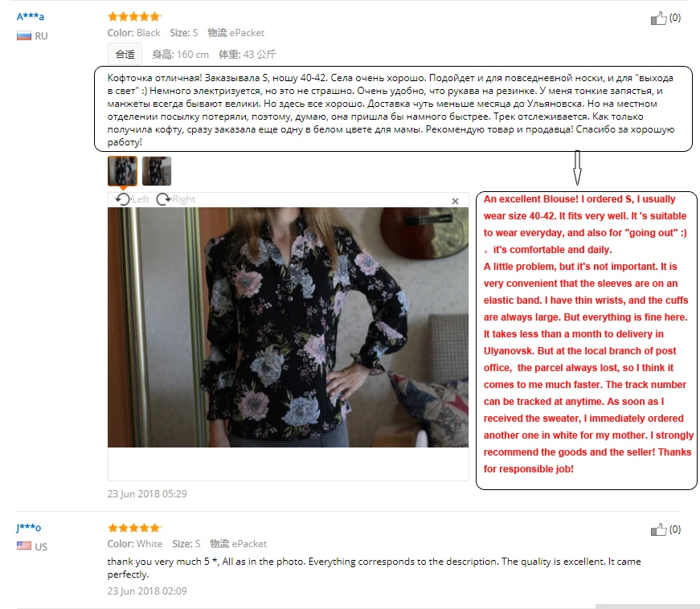The image size is (700, 609).
Task: Click the enlarged blouse photo
Action: [x=288, y=327]
